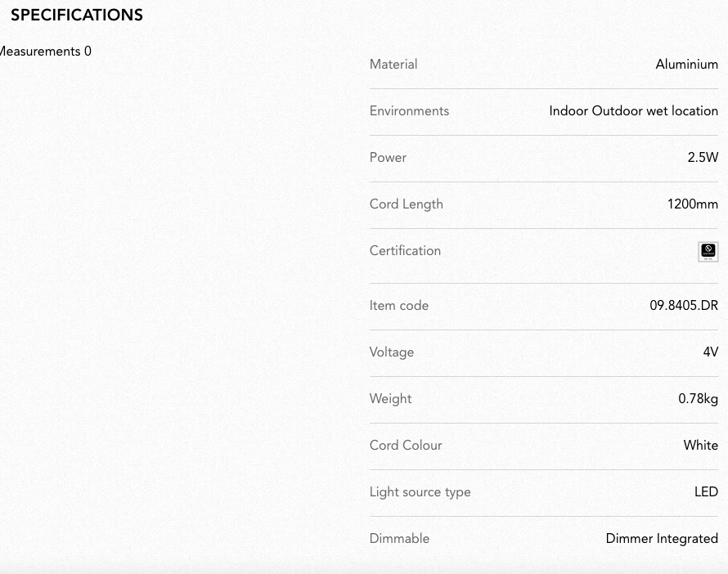Click the 1200mm cord length value
This screenshot has height=574, width=728.
(692, 204)
